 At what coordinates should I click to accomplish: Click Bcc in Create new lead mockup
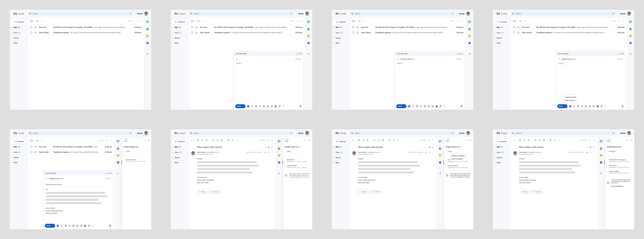point(622,59)
